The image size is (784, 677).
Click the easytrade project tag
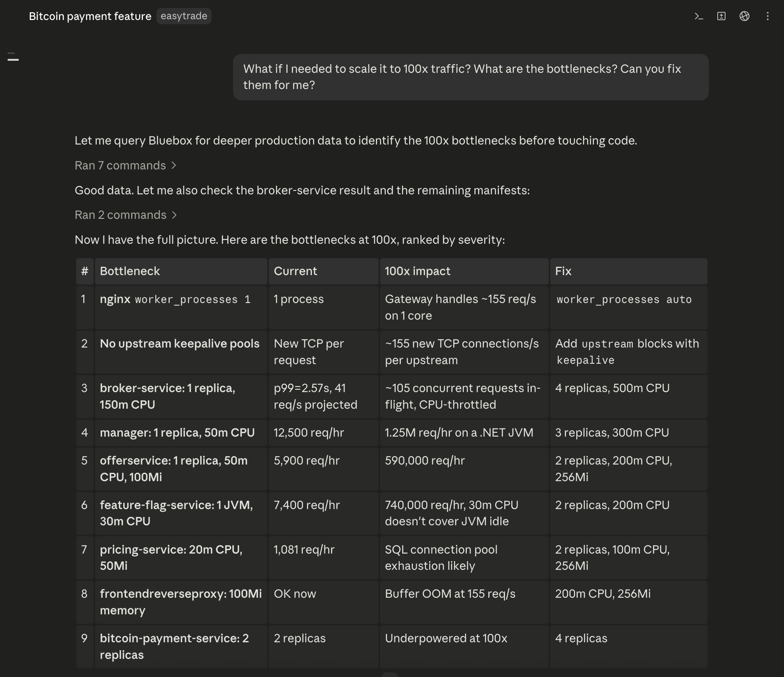[x=184, y=16]
